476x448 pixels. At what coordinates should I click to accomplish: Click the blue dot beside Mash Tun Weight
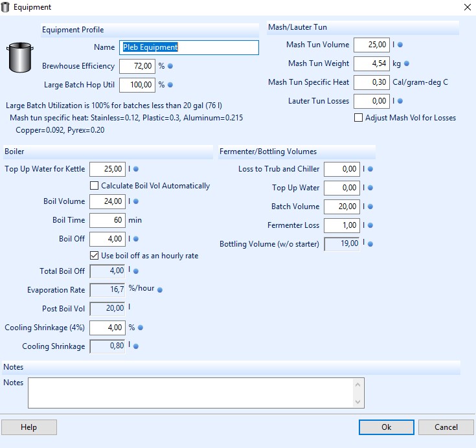coord(407,63)
